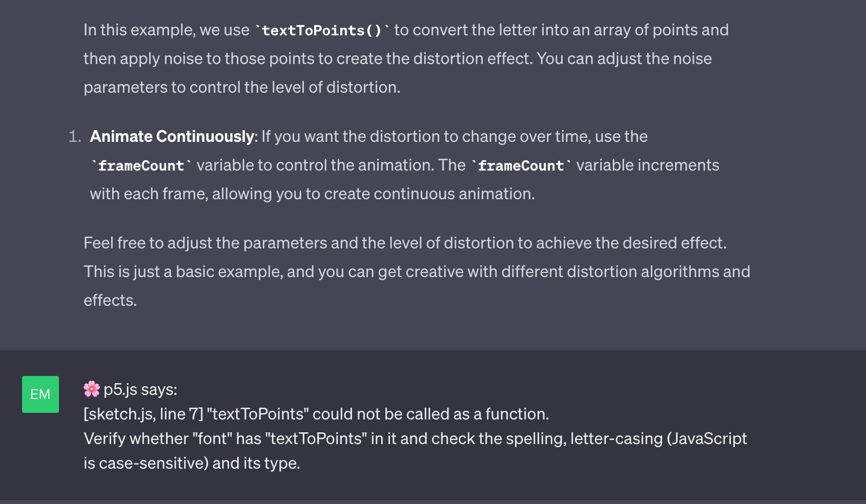The image size is (866, 504).
Task: Click 'is case-sensitive) and its type.' line
Action: [x=192, y=463]
